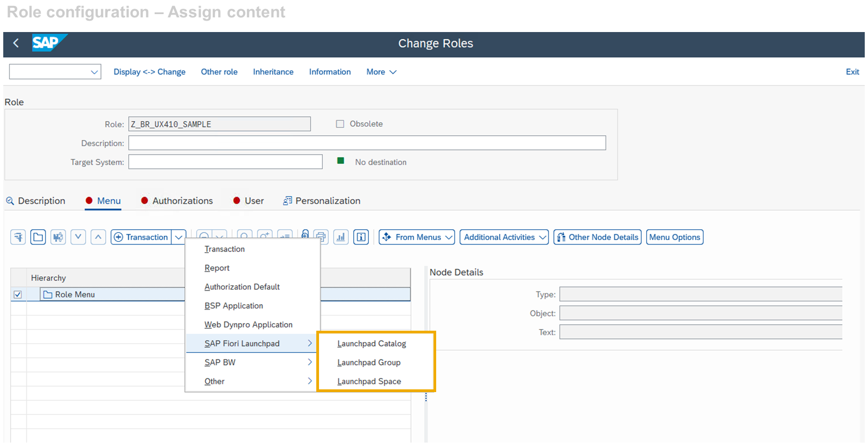Click the bar chart icon in the toolbar
The image size is (868, 448).
click(341, 237)
